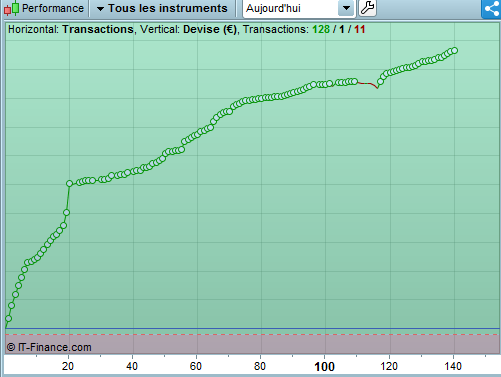Click the red losing segment of the curve
This screenshot has width=501, height=377.
pos(368,84)
